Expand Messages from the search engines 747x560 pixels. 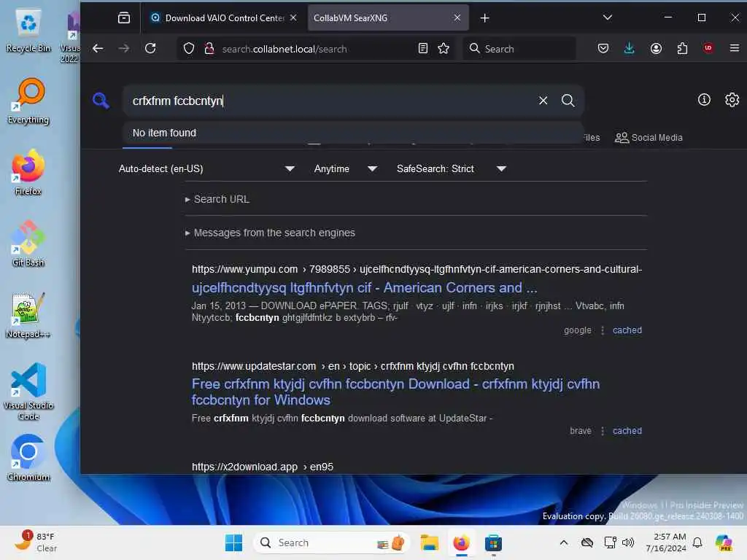tap(270, 233)
